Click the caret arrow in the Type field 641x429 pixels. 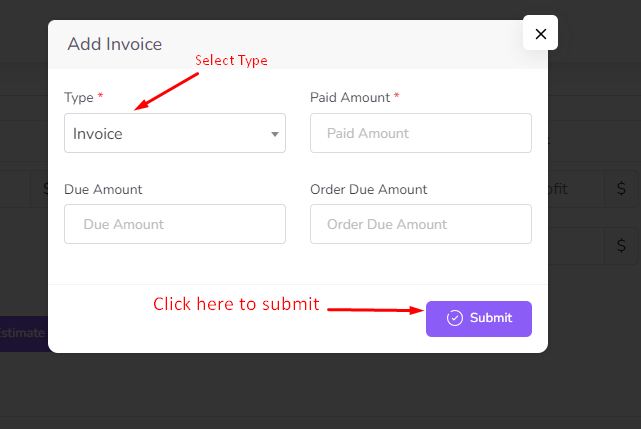275,134
